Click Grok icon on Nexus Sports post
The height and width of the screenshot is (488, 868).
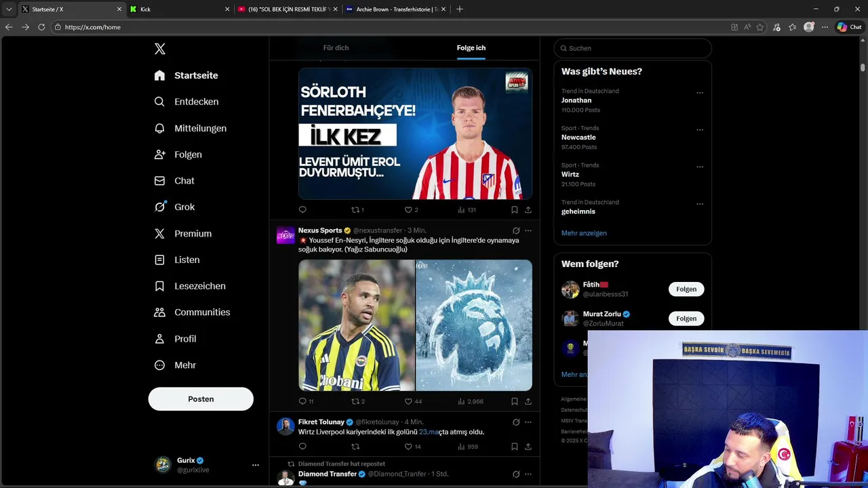(x=516, y=230)
